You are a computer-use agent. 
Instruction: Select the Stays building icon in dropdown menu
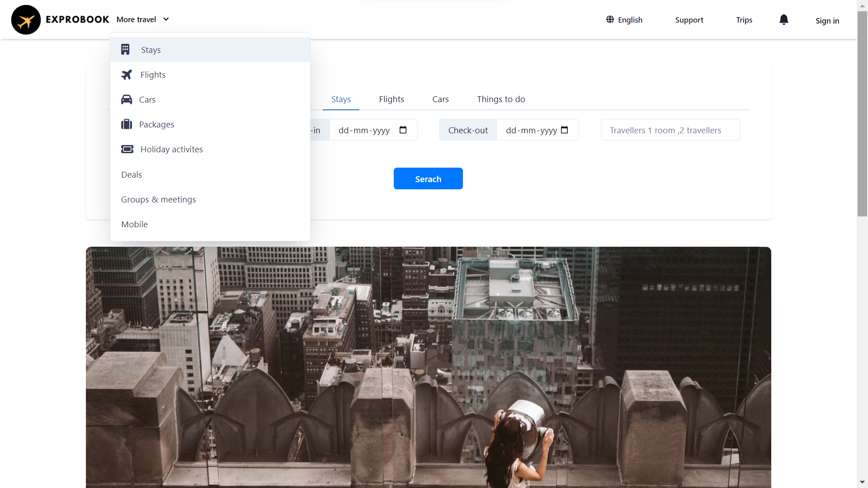click(x=125, y=49)
